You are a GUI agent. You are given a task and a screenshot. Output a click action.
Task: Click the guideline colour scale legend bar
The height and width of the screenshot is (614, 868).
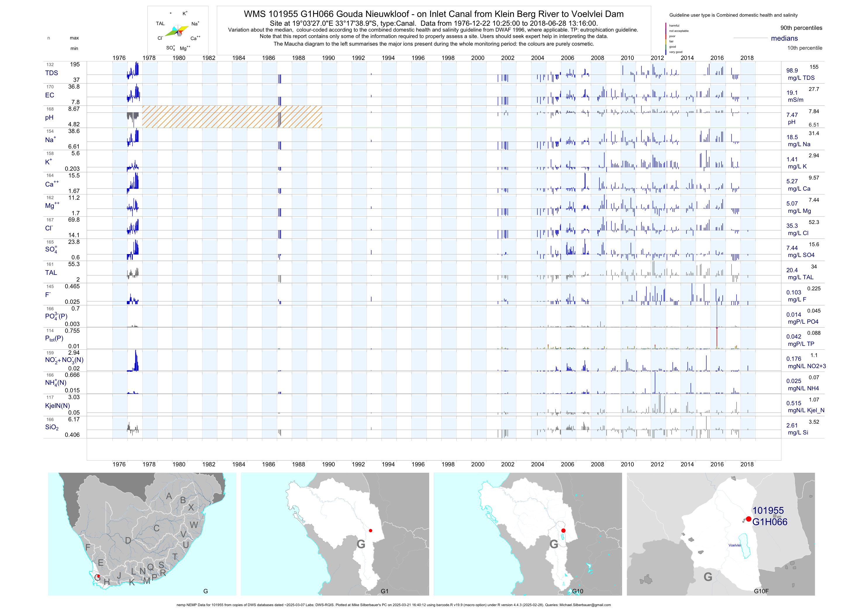(666, 39)
